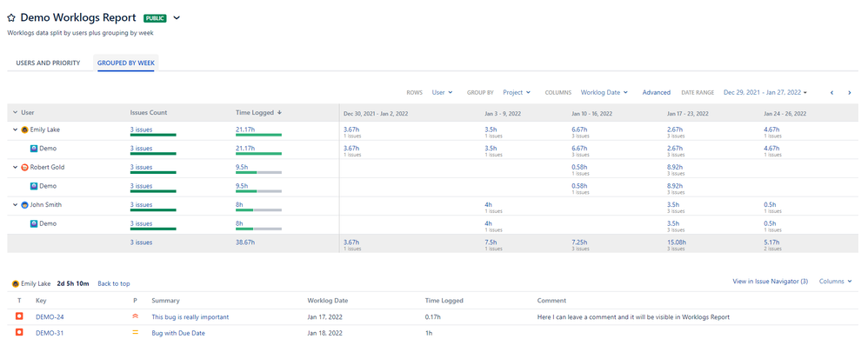868x339 pixels.
Task: Open the Group By Project dropdown
Action: point(517,92)
